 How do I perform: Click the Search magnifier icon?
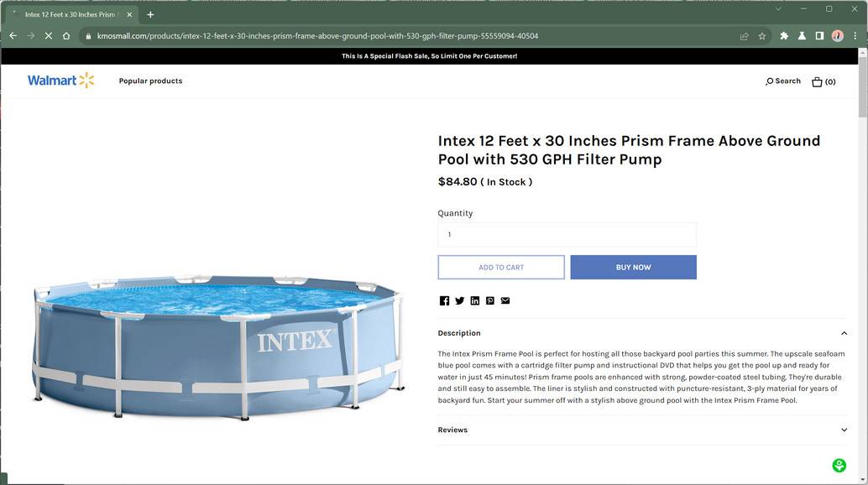click(769, 81)
